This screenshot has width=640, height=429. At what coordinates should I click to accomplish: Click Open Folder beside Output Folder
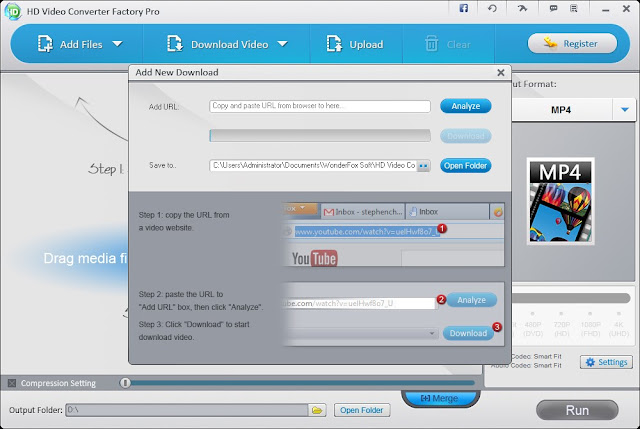(362, 410)
